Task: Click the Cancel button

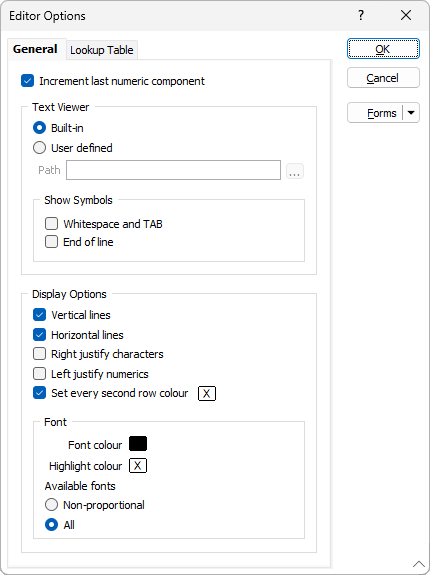Action: tap(383, 78)
